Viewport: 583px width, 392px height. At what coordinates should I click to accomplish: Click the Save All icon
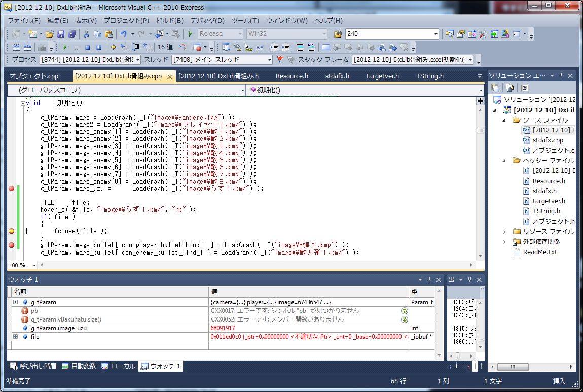point(72,34)
